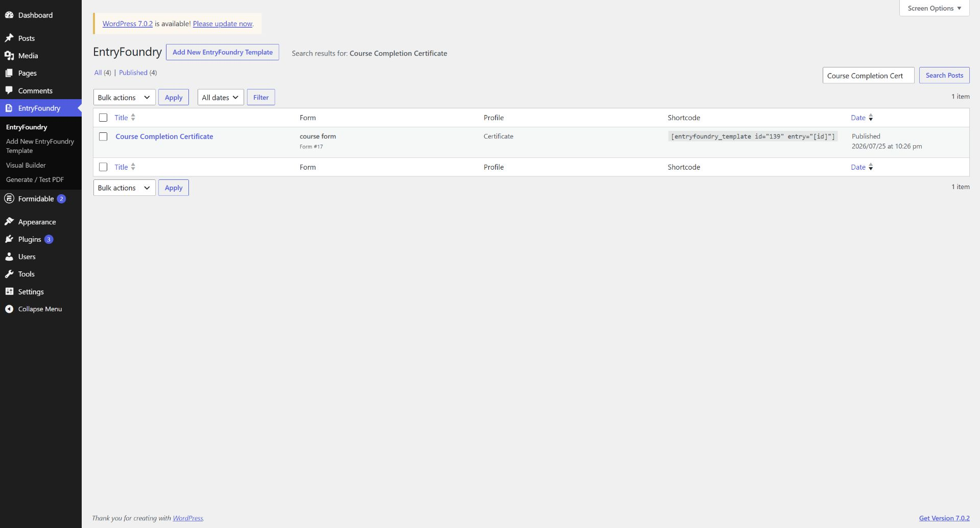Click the Collapse Menu arrow icon
The image size is (980, 528).
[9, 309]
